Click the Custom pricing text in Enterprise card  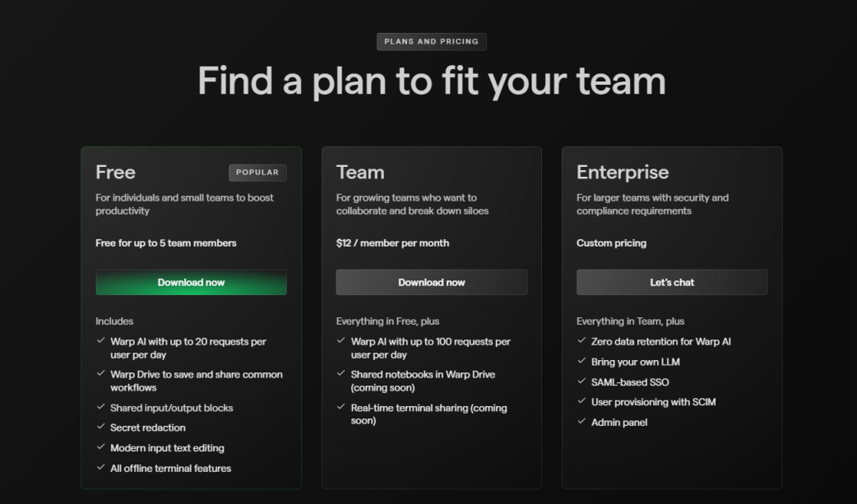coord(611,243)
